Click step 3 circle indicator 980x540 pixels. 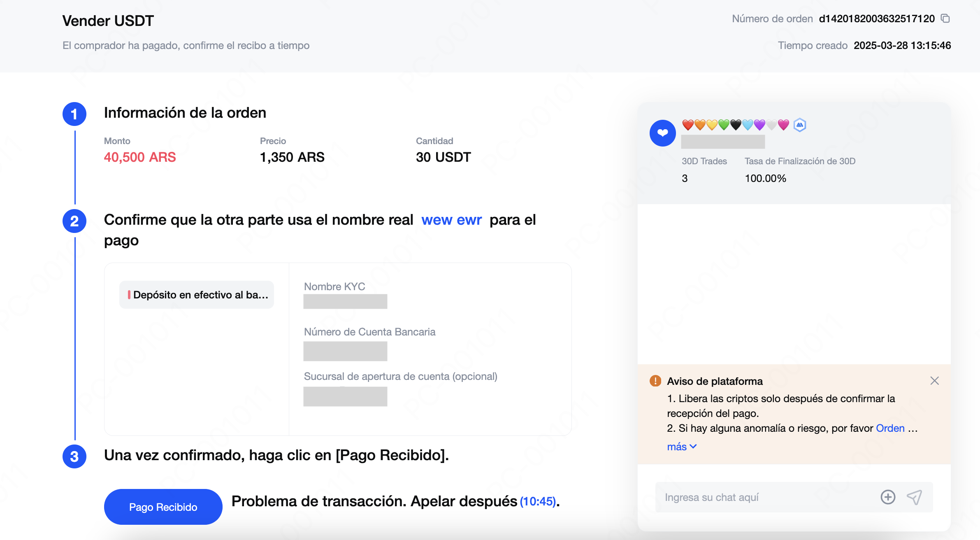point(74,456)
